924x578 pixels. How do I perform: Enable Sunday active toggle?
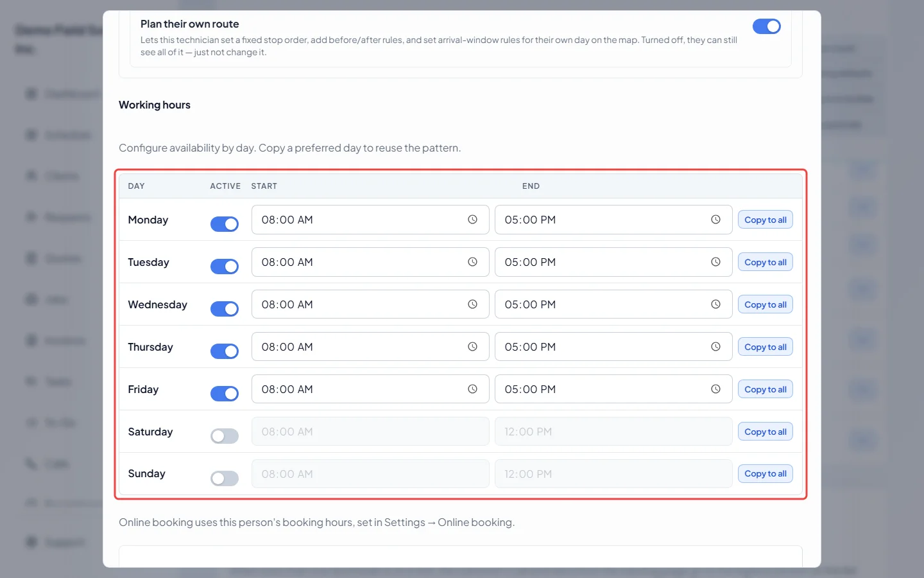[x=225, y=478]
